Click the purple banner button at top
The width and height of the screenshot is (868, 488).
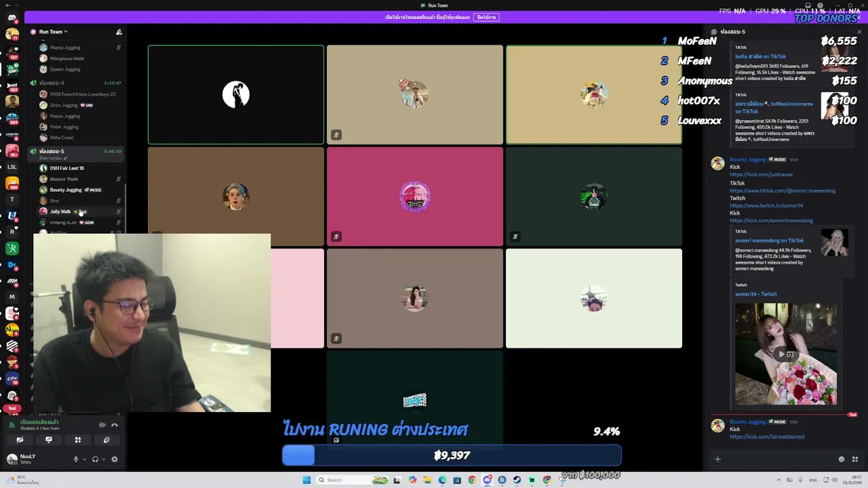pyautogui.click(x=486, y=17)
